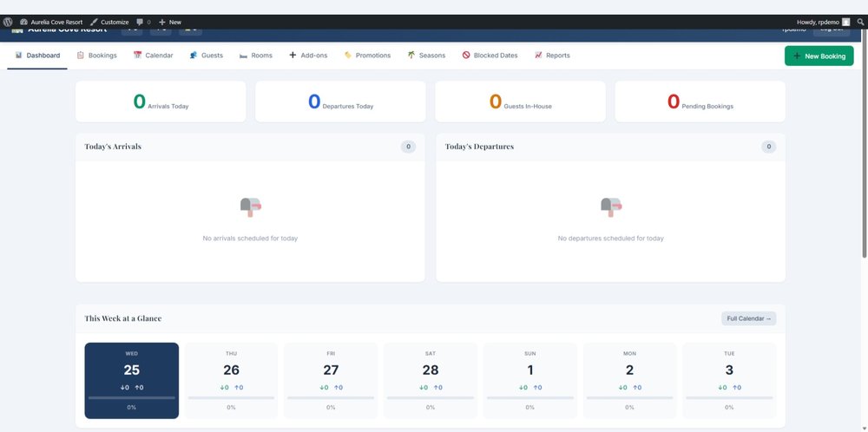Click 'No arrivals scheduled for today' text
The image size is (868, 432).
pos(250,239)
